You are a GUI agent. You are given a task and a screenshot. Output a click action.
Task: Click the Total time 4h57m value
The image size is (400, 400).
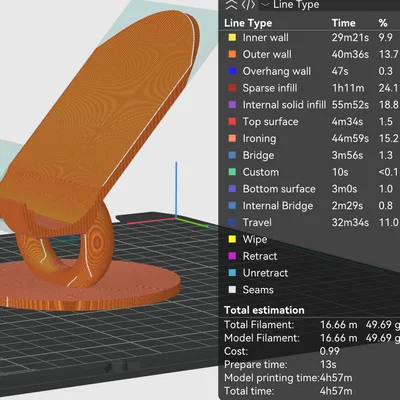[x=336, y=391]
